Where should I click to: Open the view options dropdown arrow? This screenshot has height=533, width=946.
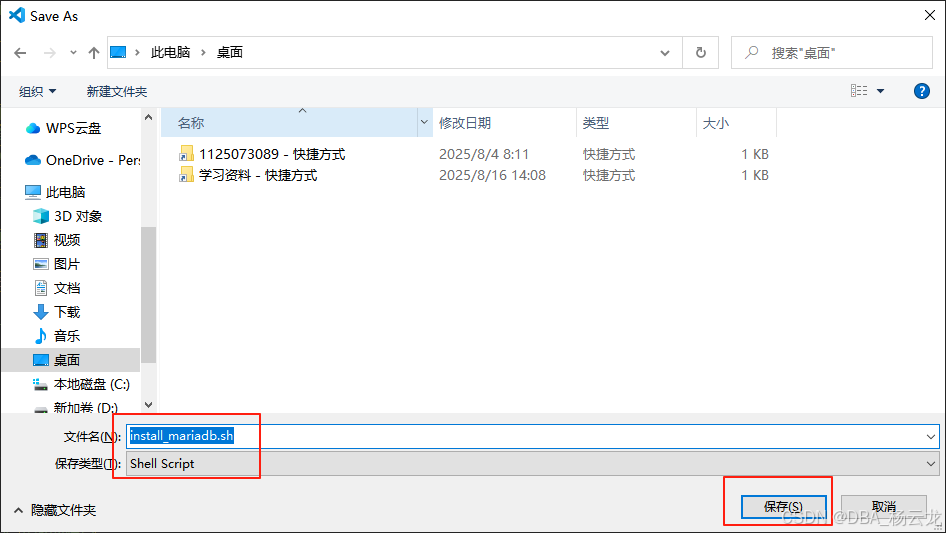click(880, 91)
